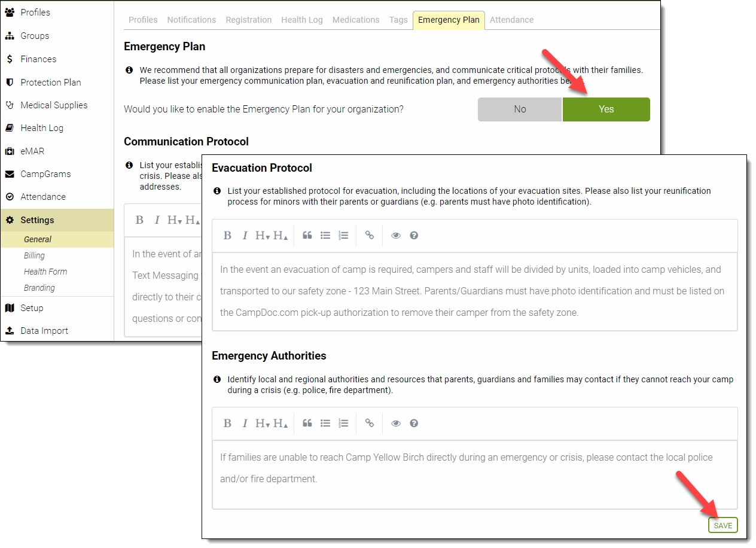Insert quote in Evacuation Protocol editor

click(307, 236)
